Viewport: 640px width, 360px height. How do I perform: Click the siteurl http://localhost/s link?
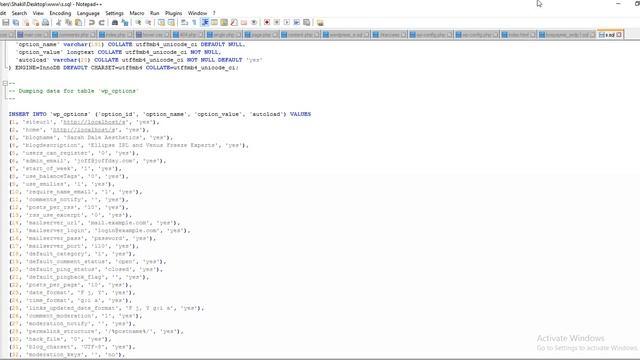95,122
